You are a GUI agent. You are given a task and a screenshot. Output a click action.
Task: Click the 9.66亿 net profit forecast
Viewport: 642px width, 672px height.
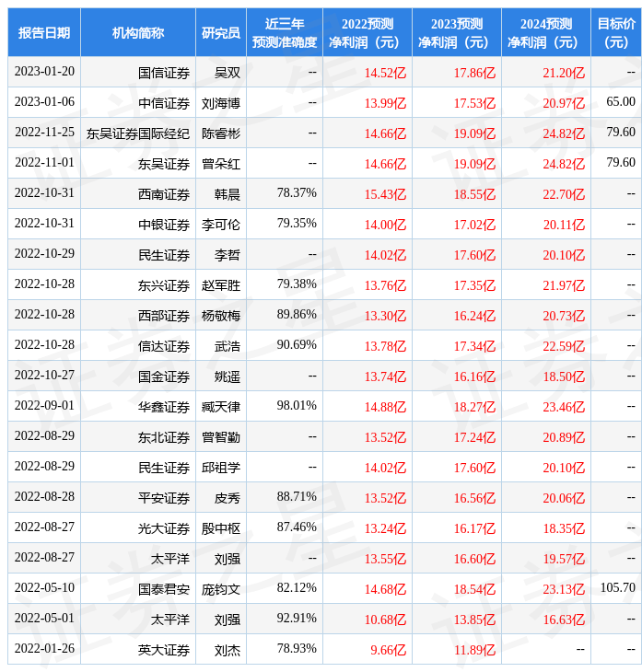pos(388,649)
